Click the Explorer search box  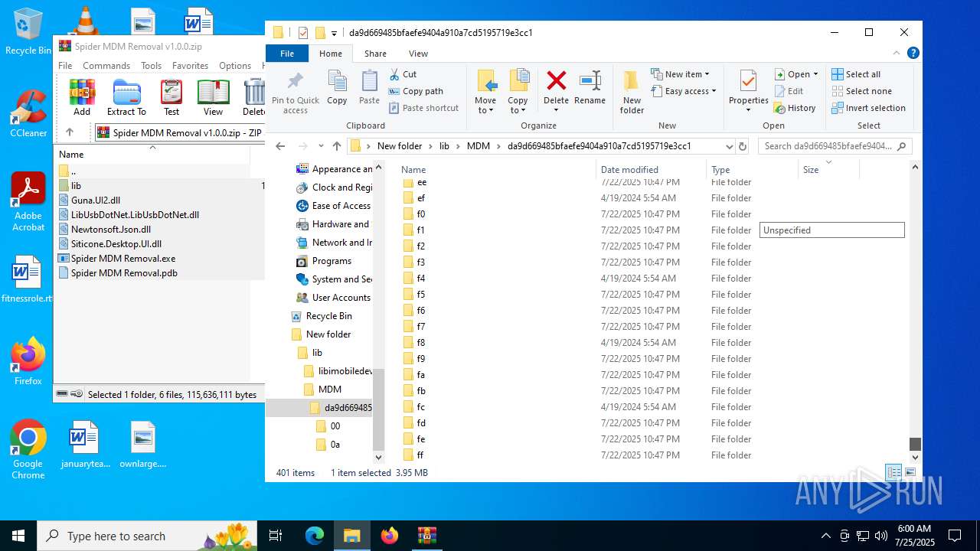[x=835, y=146]
